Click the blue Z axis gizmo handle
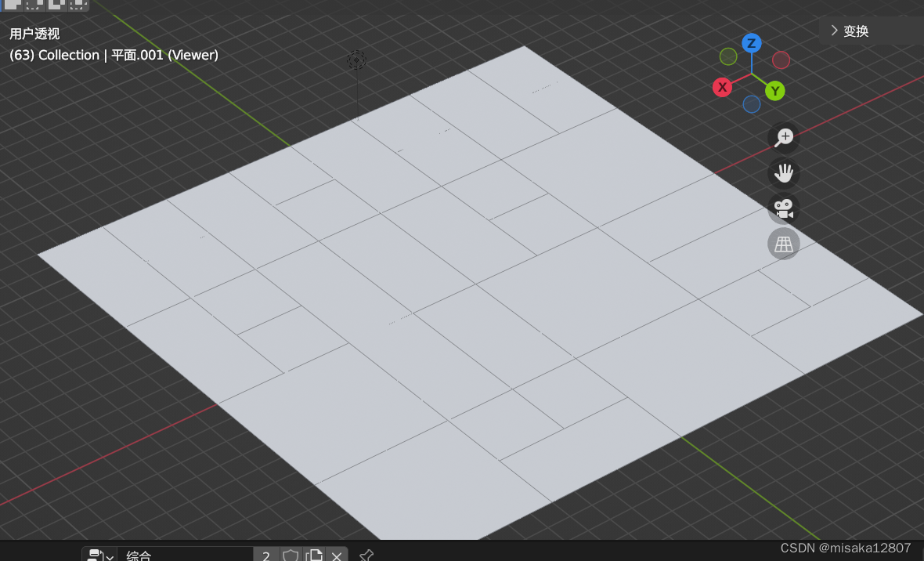The height and width of the screenshot is (561, 924). coord(752,43)
